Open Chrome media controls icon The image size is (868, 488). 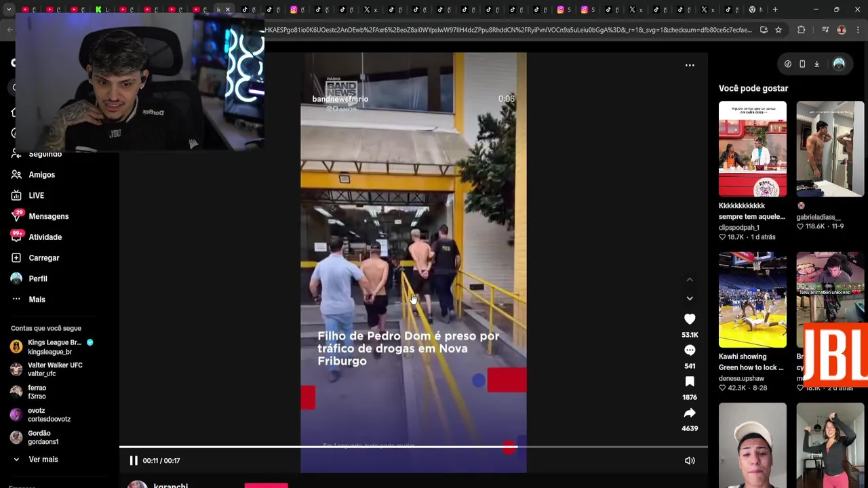pos(825,30)
